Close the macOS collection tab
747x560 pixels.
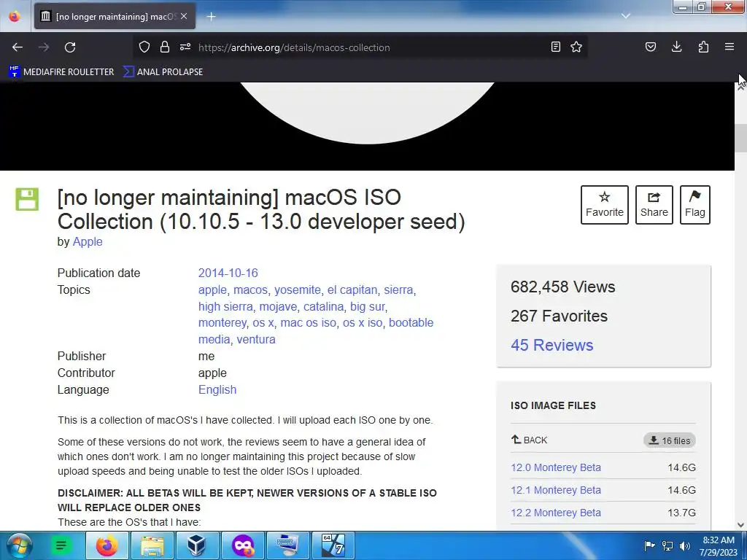[184, 16]
